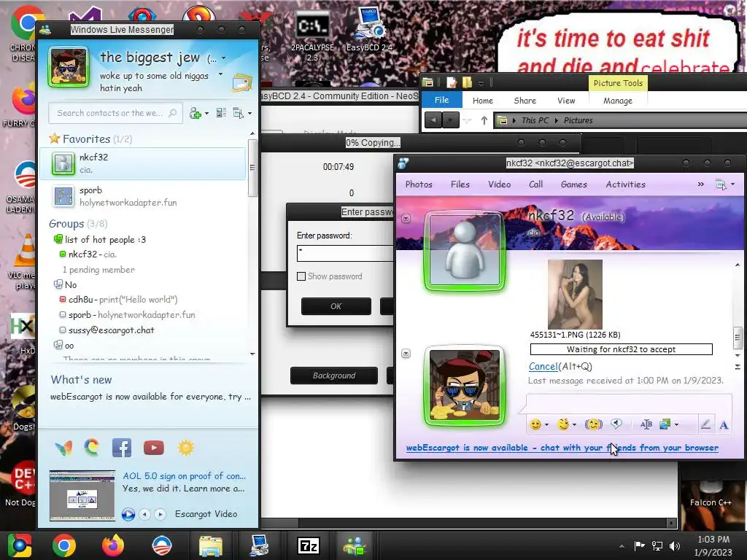This screenshot has height=560, width=747.
Task: Play the Escargot Video clip
Action: click(128, 514)
